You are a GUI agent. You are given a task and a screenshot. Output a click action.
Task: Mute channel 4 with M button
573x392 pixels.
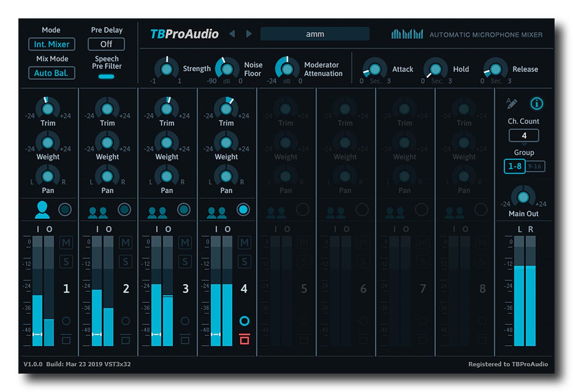(x=244, y=243)
